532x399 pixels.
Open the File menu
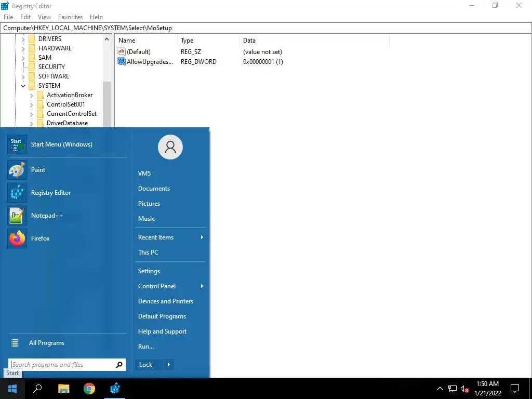[8, 17]
